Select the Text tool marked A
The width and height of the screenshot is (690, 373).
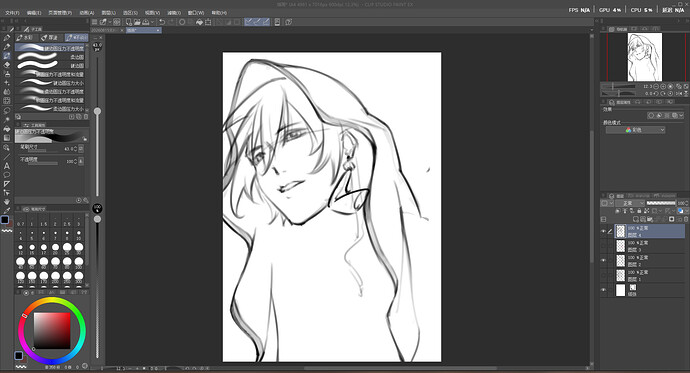point(7,166)
